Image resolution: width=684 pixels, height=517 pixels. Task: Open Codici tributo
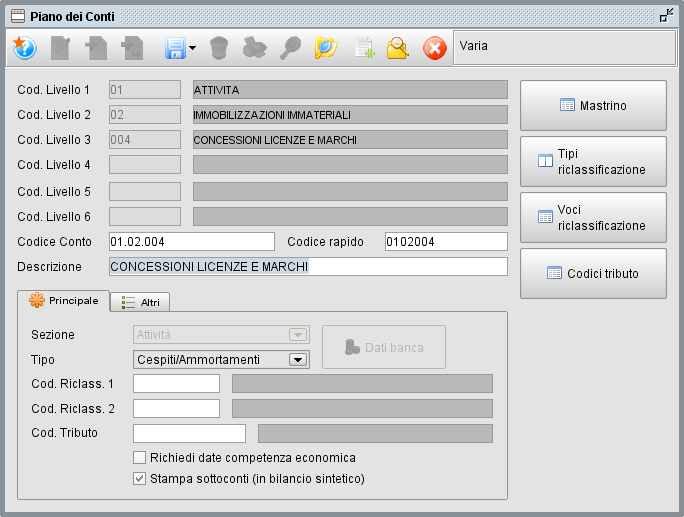[593, 274]
